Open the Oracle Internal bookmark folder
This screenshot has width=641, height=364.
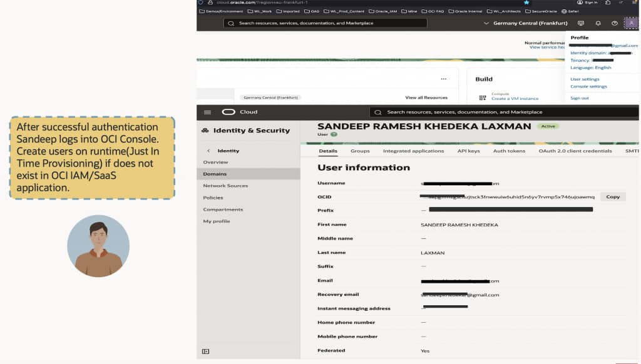[x=465, y=11]
